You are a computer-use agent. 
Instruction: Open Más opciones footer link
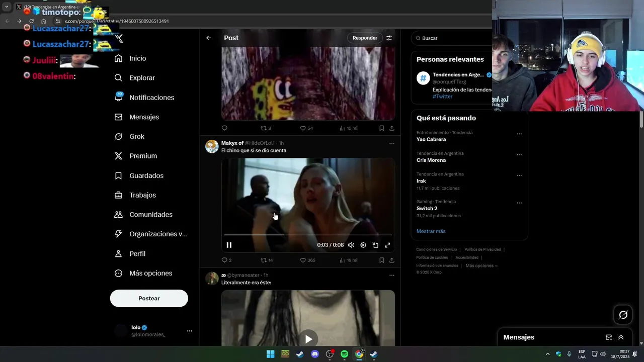482,265
